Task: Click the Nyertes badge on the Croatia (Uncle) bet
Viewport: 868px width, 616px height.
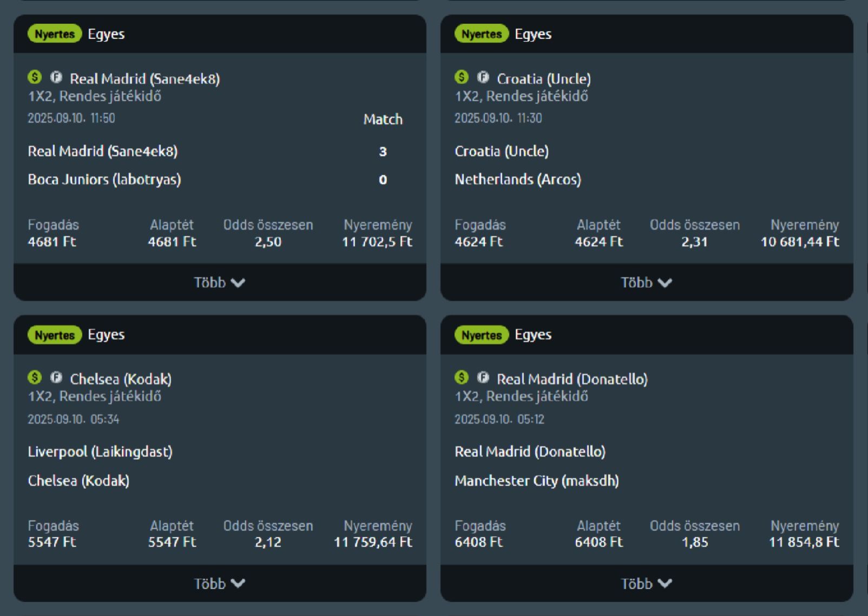Action: (482, 34)
